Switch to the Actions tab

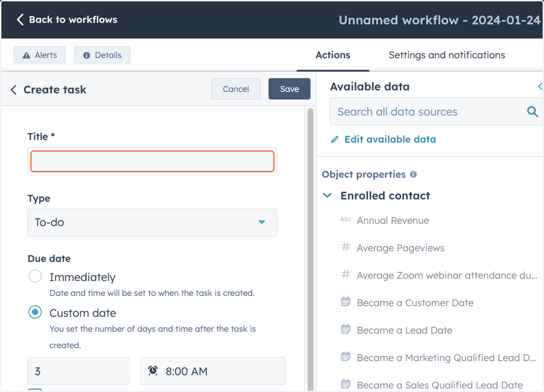click(x=333, y=55)
